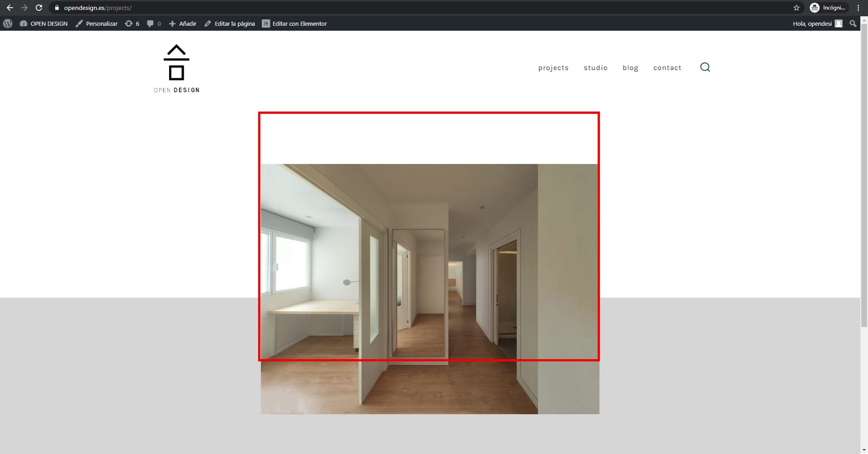Open the comments item showing 0
The height and width of the screenshot is (454, 868).
tap(154, 23)
